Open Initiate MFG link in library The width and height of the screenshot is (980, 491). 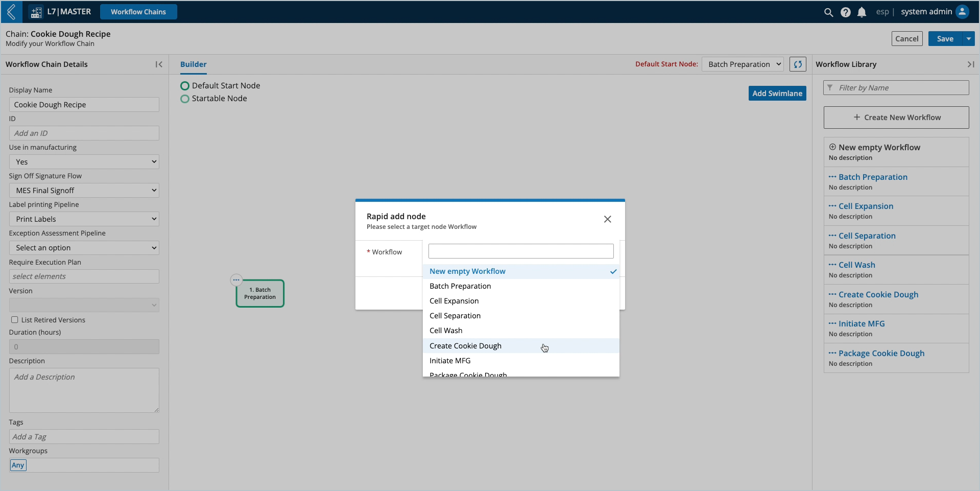(x=862, y=323)
